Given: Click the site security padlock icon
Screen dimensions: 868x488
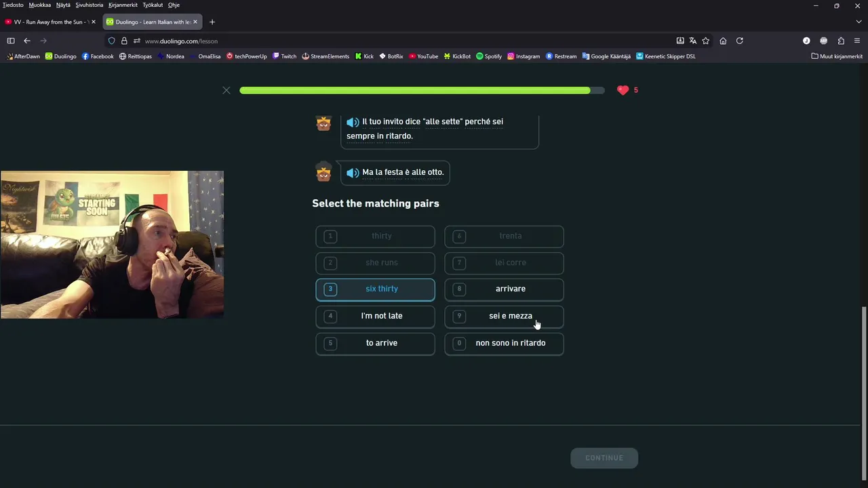Looking at the screenshot, I should [x=124, y=41].
